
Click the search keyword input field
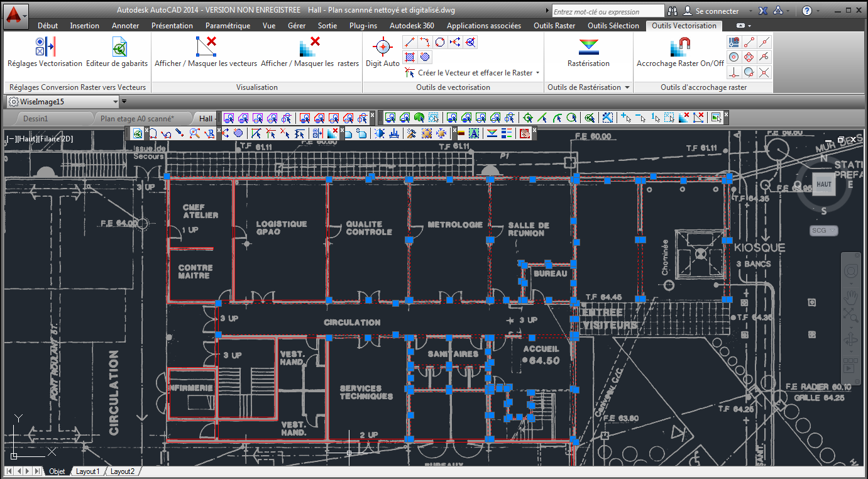point(607,11)
